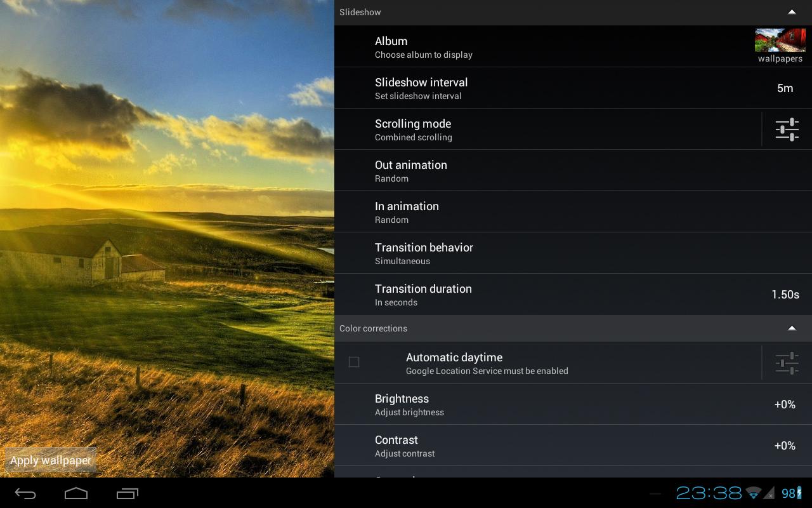This screenshot has height=508, width=812.
Task: Tap the Back navigation arrow
Action: 25,493
